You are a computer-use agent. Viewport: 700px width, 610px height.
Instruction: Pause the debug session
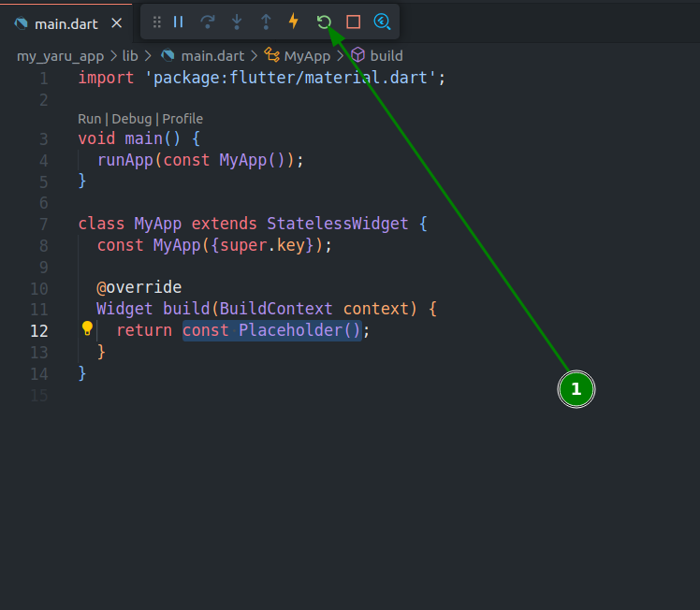tap(178, 22)
